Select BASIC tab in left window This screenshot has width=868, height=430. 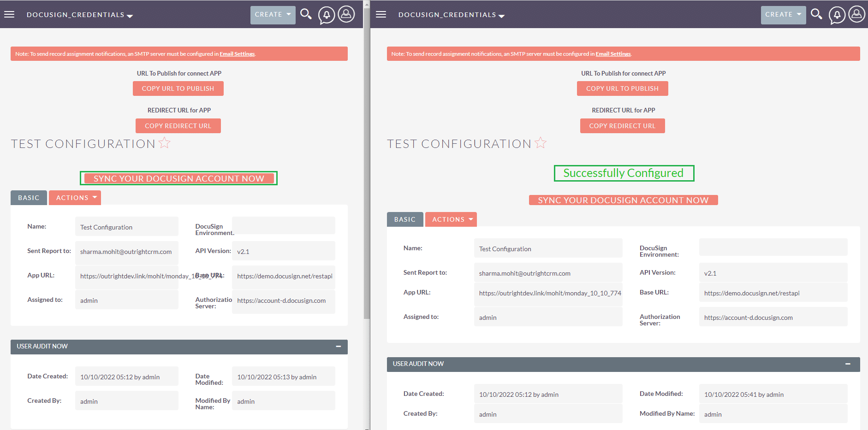[x=29, y=198]
